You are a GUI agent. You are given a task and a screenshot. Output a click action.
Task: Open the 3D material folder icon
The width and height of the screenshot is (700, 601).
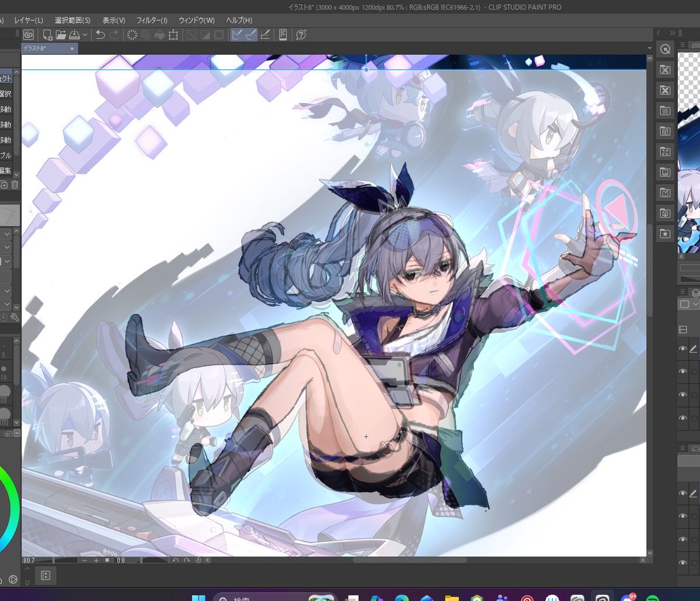coord(664,213)
